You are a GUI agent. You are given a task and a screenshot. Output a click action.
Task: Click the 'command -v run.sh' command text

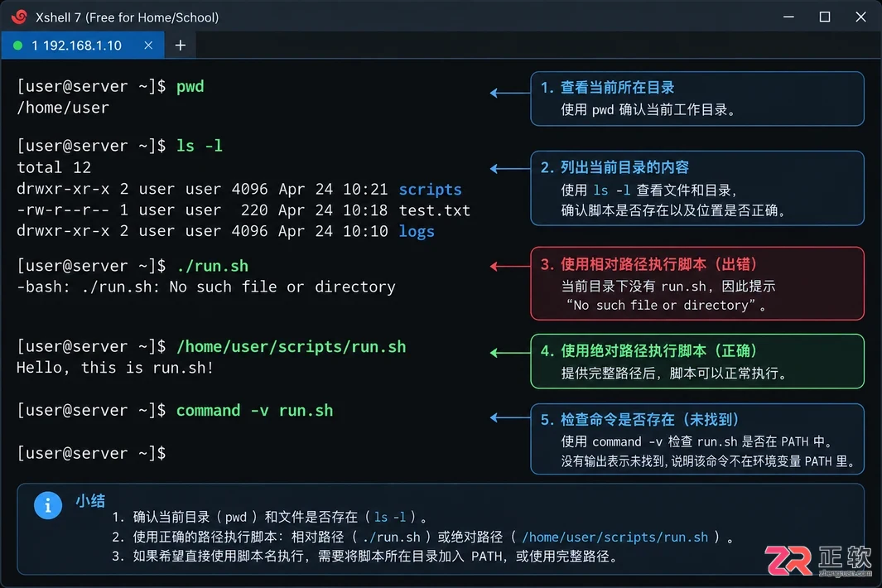coord(254,410)
